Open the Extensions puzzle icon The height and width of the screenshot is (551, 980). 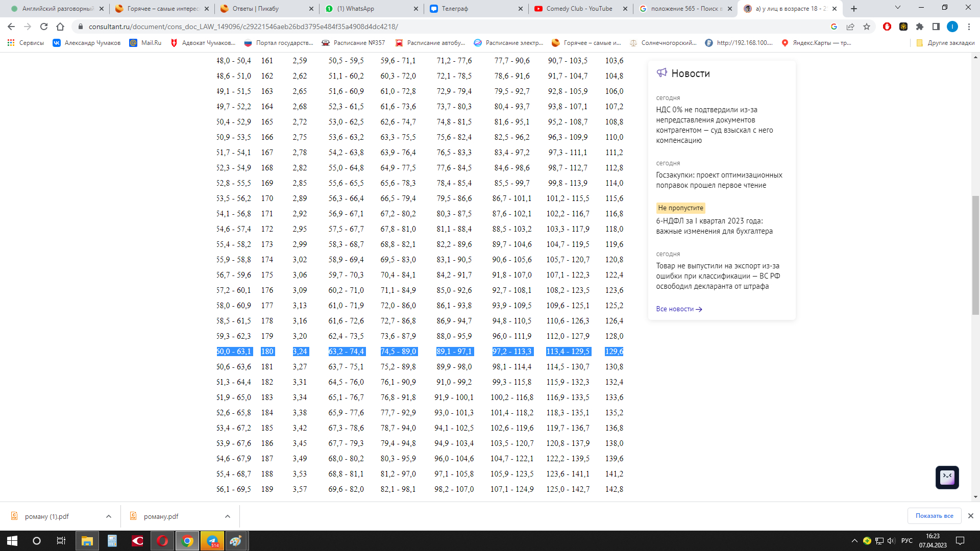(x=920, y=27)
